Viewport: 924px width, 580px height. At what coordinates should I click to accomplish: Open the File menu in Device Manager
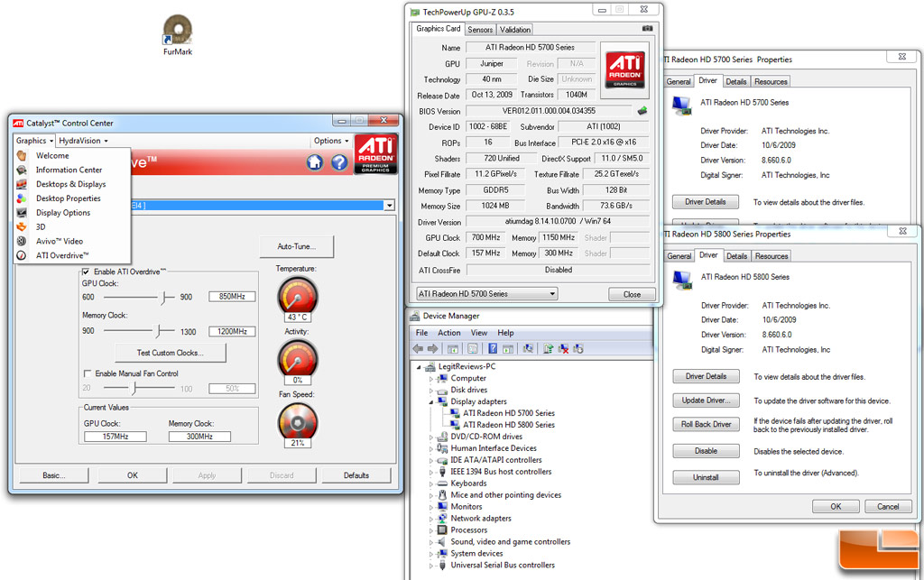click(x=422, y=333)
